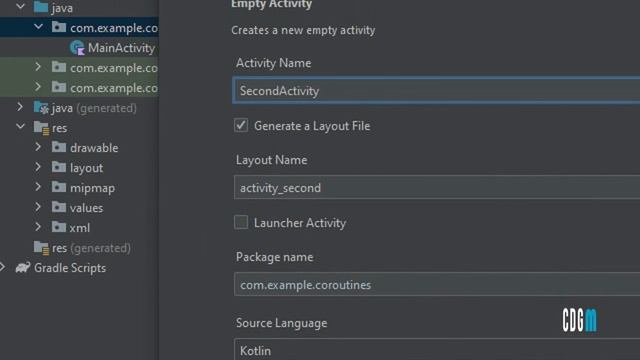Screen dimensions: 640x360
Task: Expand the drawable folder
Action: 38,147
